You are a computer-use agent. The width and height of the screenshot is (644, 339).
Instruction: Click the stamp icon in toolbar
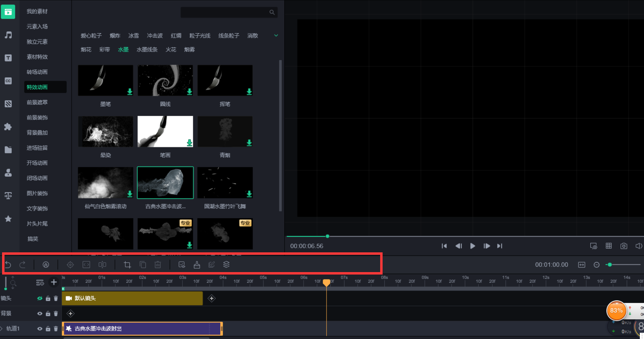(197, 265)
